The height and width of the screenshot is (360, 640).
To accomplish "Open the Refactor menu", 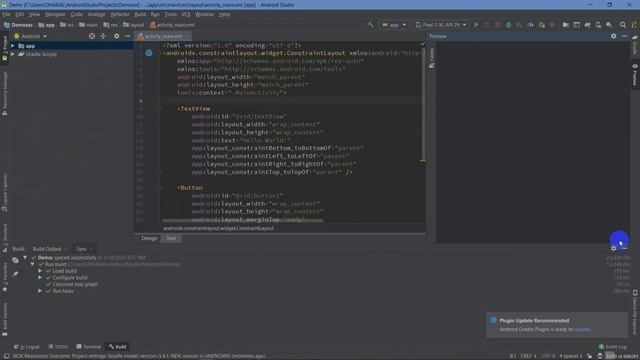I will pyautogui.click(x=120, y=14).
